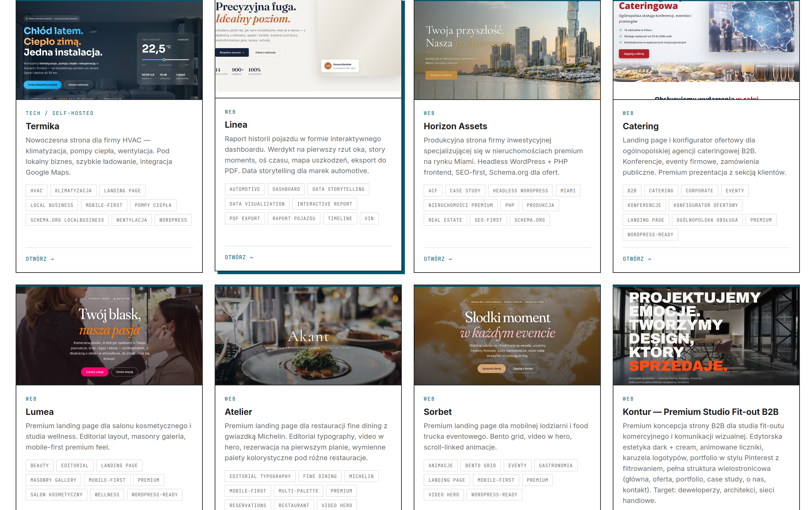Select the GASTRONOMIA tag on Sorbet

pos(556,465)
